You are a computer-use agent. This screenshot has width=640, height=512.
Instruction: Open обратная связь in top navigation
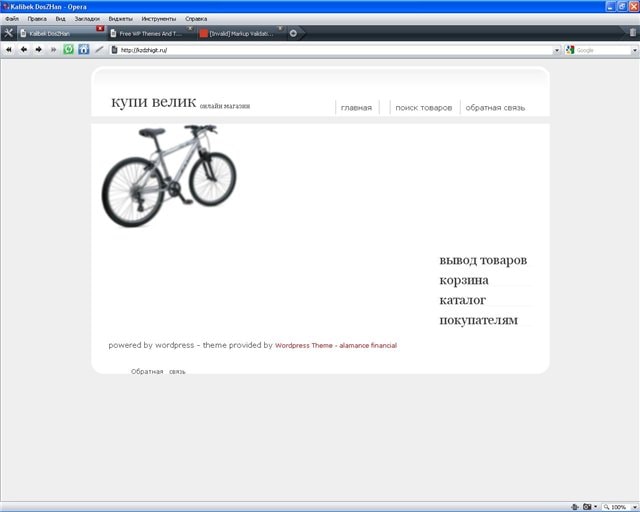click(495, 108)
